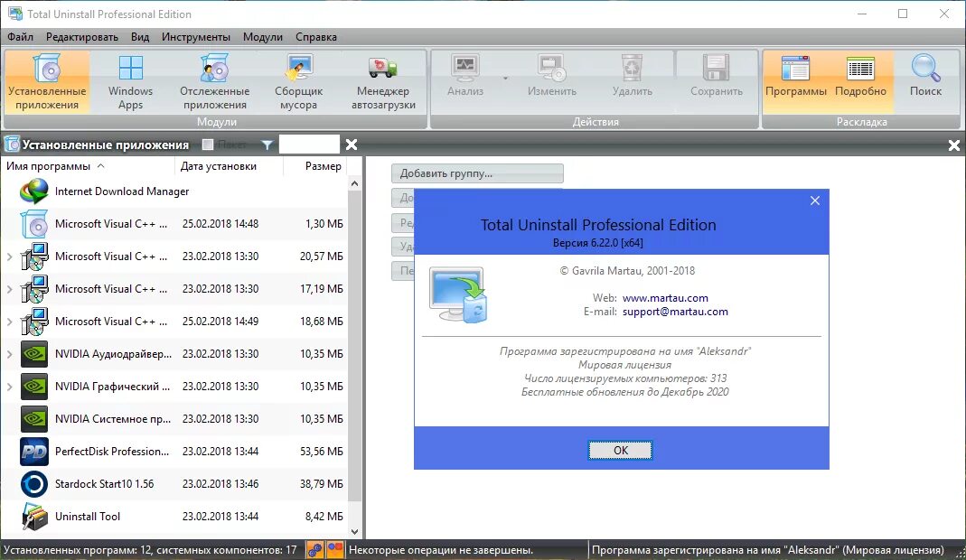Select the Internet Download Manager icon
Image resolution: width=966 pixels, height=560 pixels.
33,191
